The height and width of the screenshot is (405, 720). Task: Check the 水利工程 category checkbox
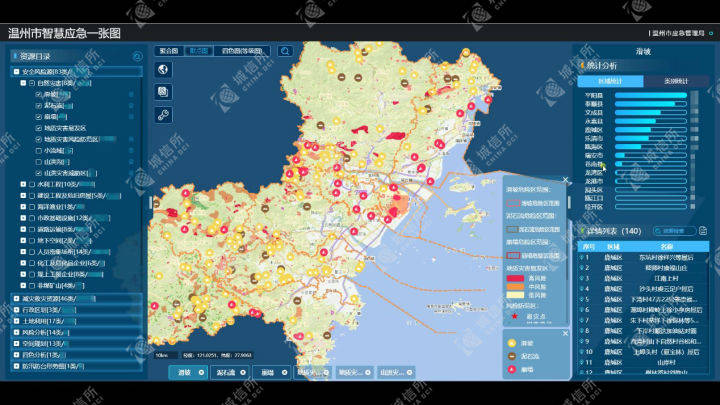tap(32, 184)
